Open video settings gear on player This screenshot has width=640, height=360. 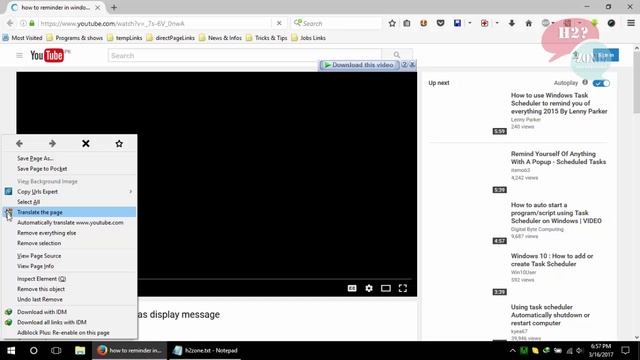pyautogui.click(x=369, y=288)
